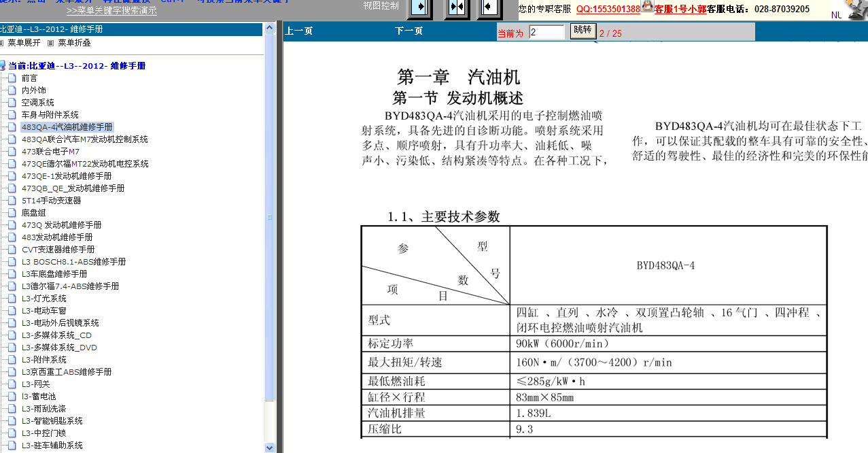Open 473QE-1发动机维修手册

[67, 176]
